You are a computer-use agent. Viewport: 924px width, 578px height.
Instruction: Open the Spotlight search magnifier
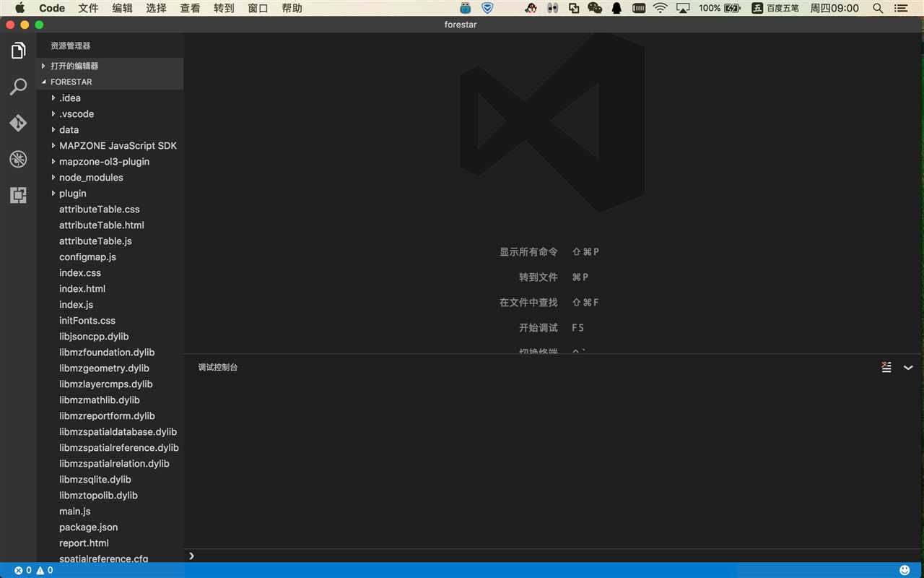pos(878,8)
